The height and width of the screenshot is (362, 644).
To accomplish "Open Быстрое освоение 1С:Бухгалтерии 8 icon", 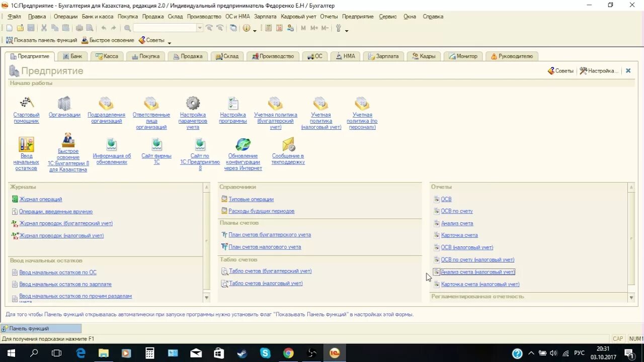I will [x=68, y=140].
